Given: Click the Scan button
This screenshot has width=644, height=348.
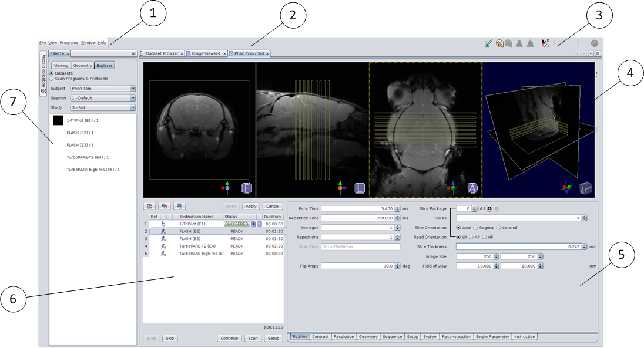Looking at the screenshot, I should [253, 338].
